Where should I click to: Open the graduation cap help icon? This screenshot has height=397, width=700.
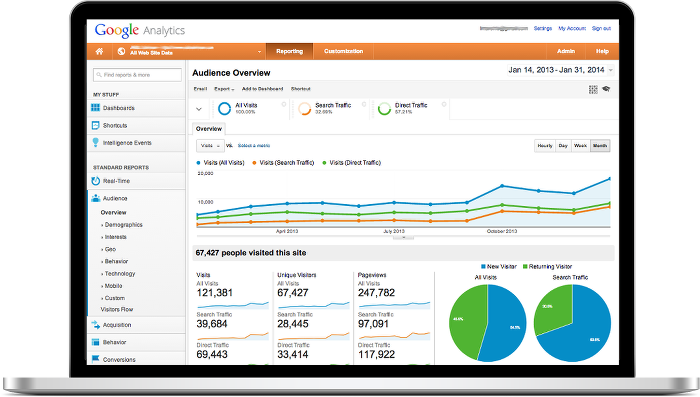pyautogui.click(x=606, y=89)
